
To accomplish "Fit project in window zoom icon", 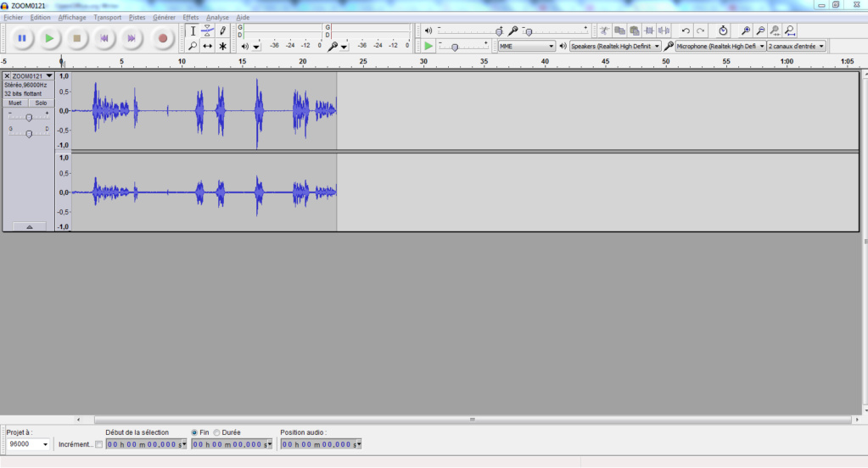I will [790, 31].
